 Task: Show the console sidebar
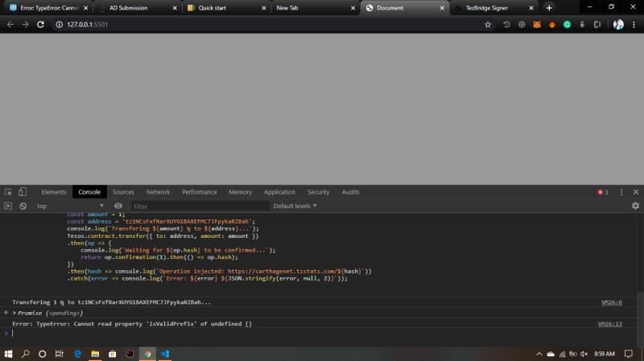[x=8, y=206]
